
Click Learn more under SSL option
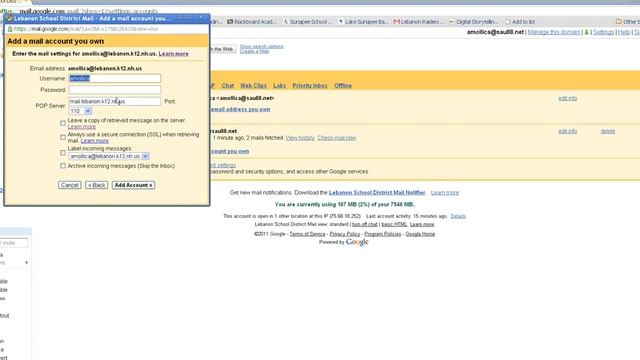coord(95,141)
